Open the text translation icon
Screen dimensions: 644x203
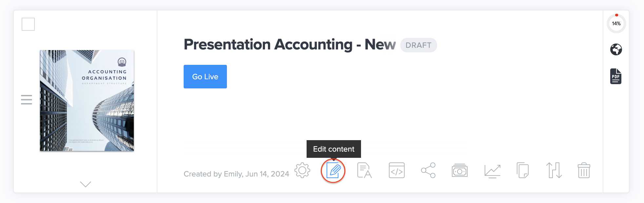pyautogui.click(x=364, y=171)
